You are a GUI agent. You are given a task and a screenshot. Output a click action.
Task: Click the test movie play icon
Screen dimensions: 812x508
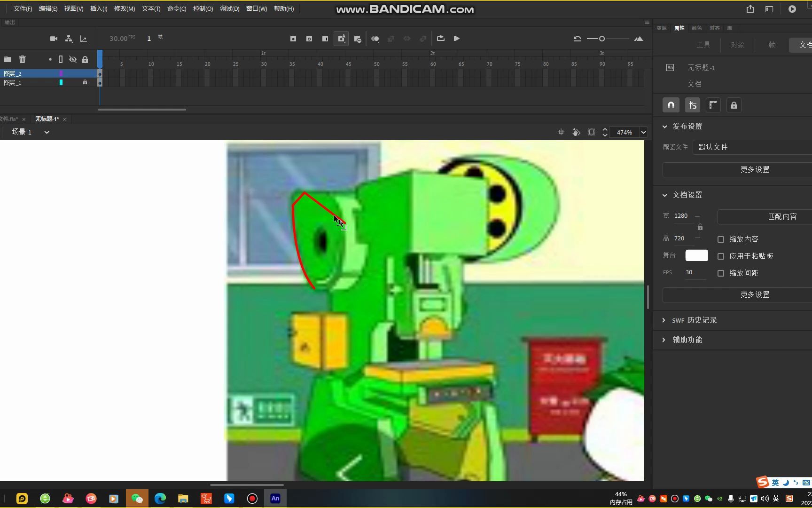point(792,9)
